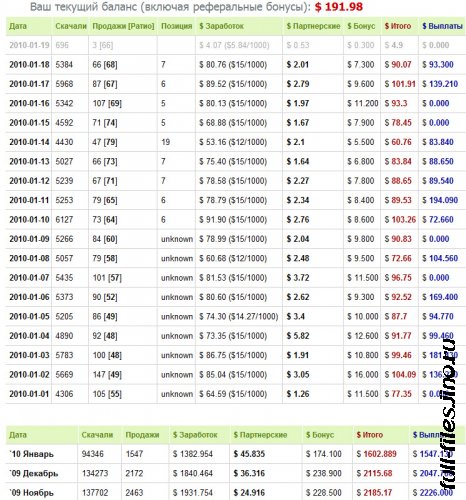The width and height of the screenshot is (466, 500).
Task: Click total value $ 77.35
Action: [398, 393]
